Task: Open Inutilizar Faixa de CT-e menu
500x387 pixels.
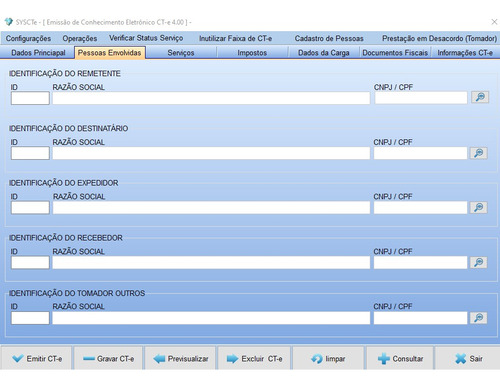Action: pos(235,38)
